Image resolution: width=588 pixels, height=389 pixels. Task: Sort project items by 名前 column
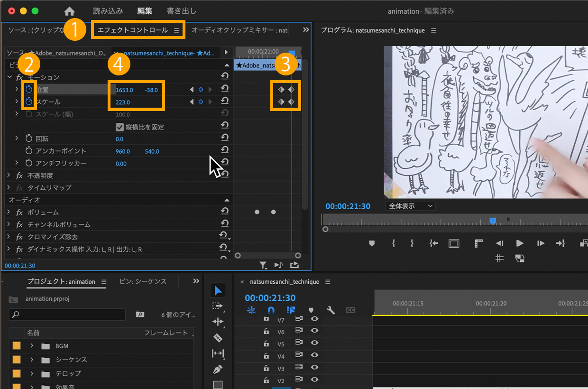click(34, 333)
